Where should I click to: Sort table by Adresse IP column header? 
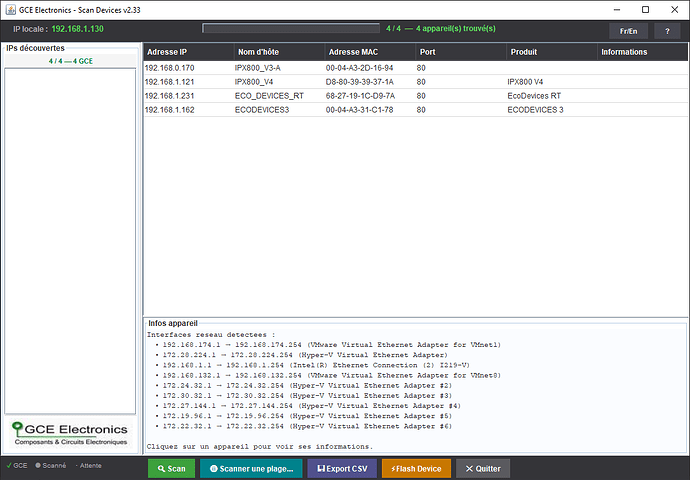click(x=189, y=52)
